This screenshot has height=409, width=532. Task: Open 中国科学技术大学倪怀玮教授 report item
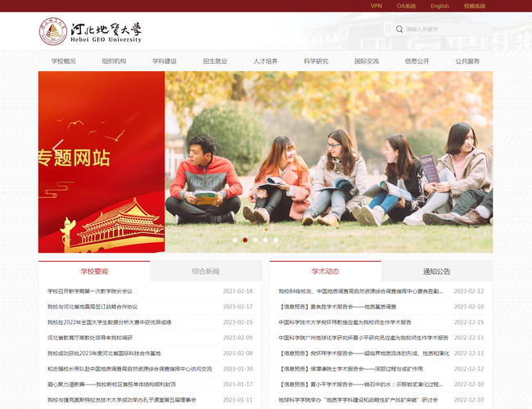(345, 322)
